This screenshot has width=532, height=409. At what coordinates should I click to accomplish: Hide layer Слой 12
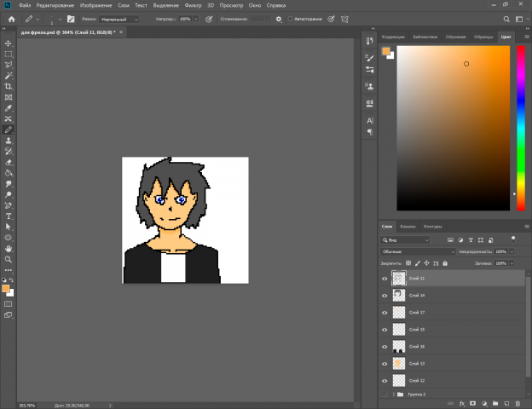[x=385, y=381]
